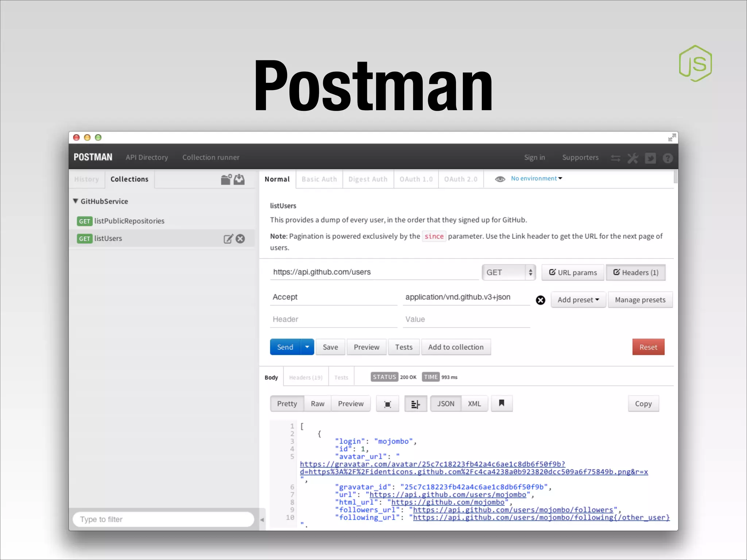Screen dimensions: 747x560
Task: Click the fullscreen response icon
Action: pyautogui.click(x=388, y=404)
